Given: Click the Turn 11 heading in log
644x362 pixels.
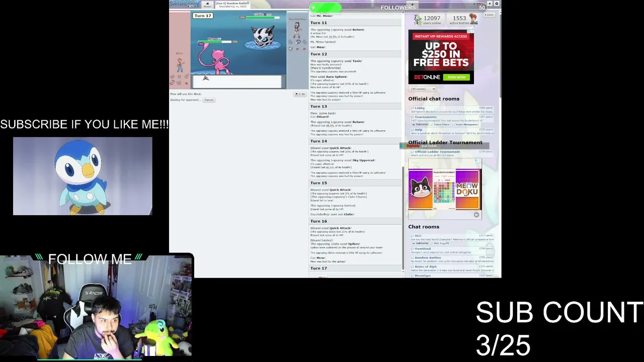Looking at the screenshot, I should pyautogui.click(x=318, y=23).
